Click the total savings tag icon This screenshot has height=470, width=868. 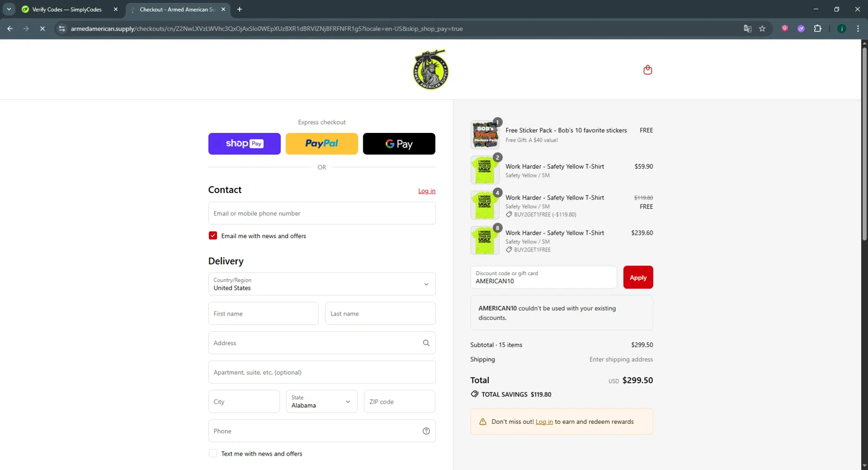click(475, 394)
